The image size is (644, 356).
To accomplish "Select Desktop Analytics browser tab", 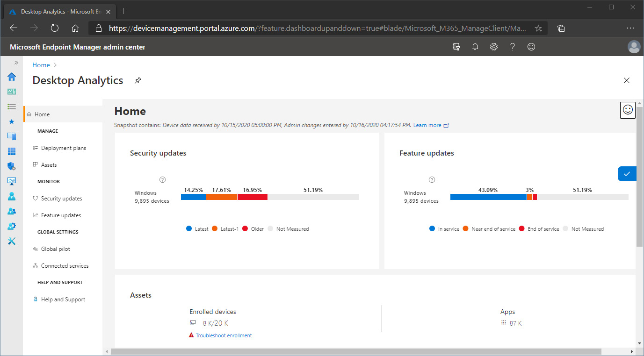I will pos(58,11).
